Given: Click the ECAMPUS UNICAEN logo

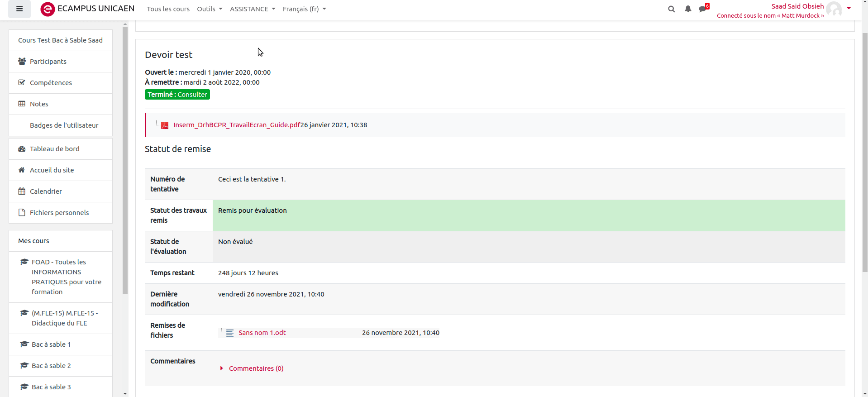Looking at the screenshot, I should (87, 9).
